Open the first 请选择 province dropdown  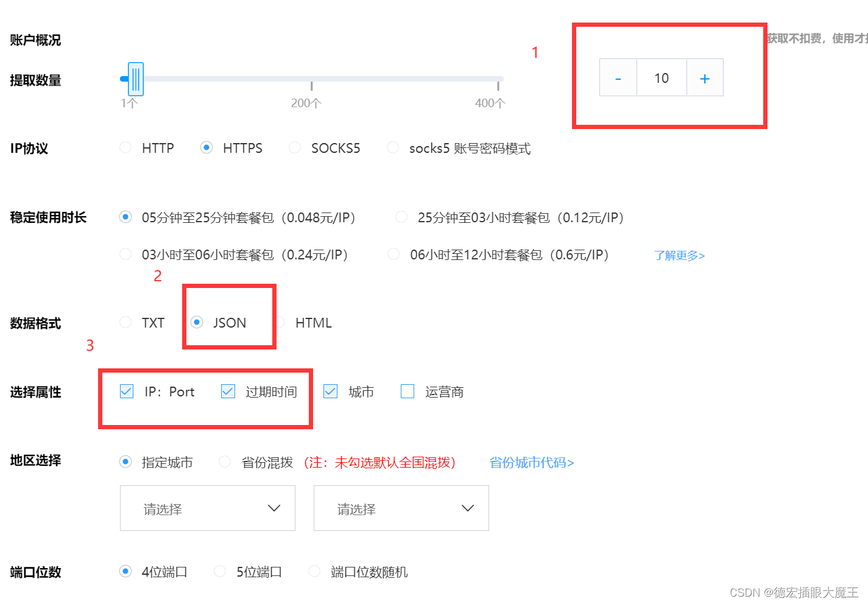point(208,508)
